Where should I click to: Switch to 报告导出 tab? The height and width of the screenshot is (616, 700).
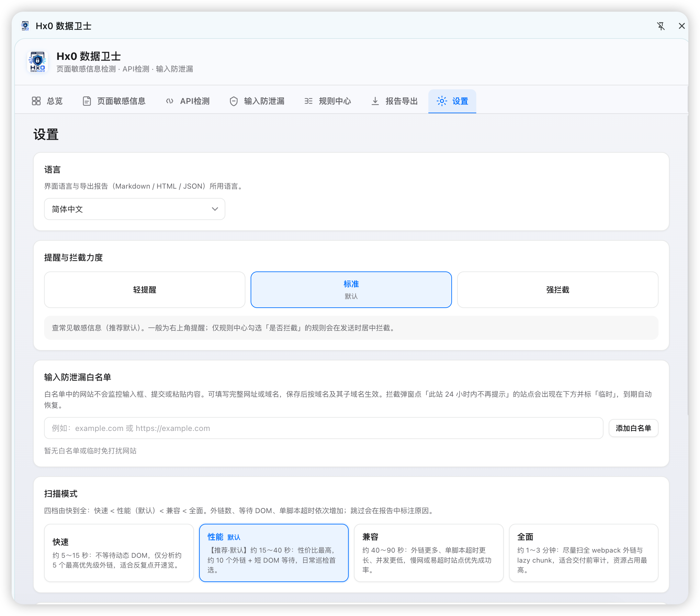coord(395,101)
